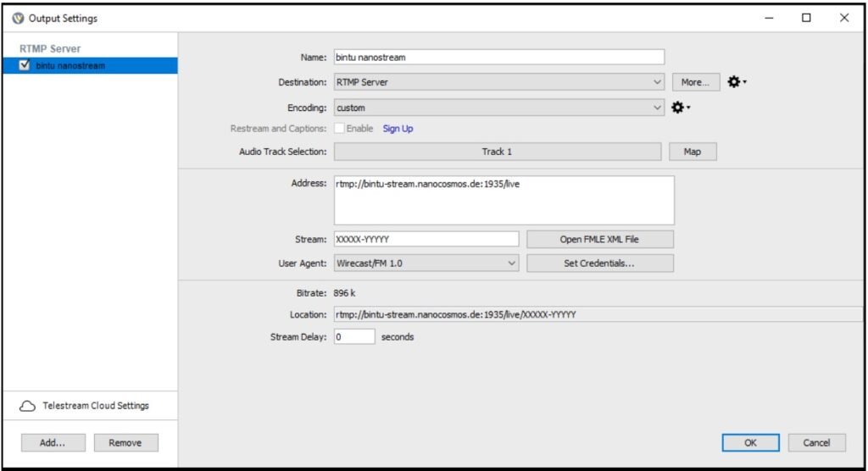Screen dimensions: 868x471
Task: Click the Location URL field
Action: pos(598,314)
